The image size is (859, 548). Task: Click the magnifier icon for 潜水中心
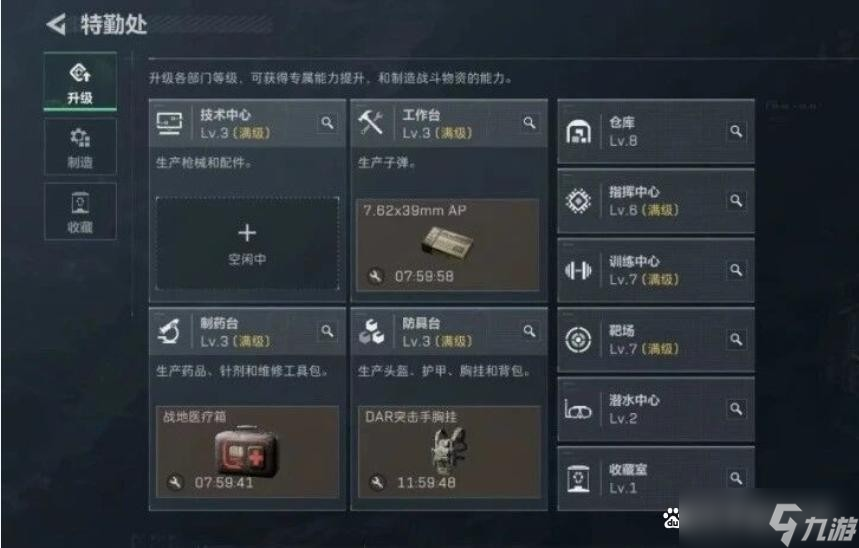click(x=736, y=409)
